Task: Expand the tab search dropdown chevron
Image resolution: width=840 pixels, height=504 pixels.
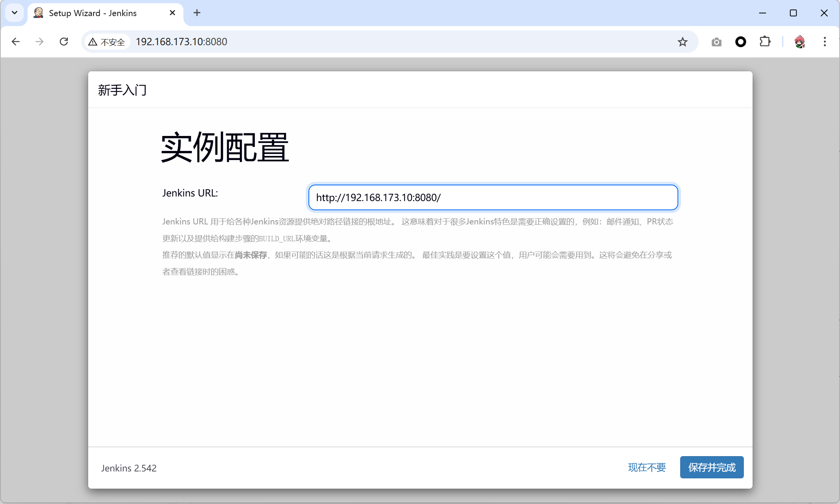Action: pyautogui.click(x=15, y=13)
